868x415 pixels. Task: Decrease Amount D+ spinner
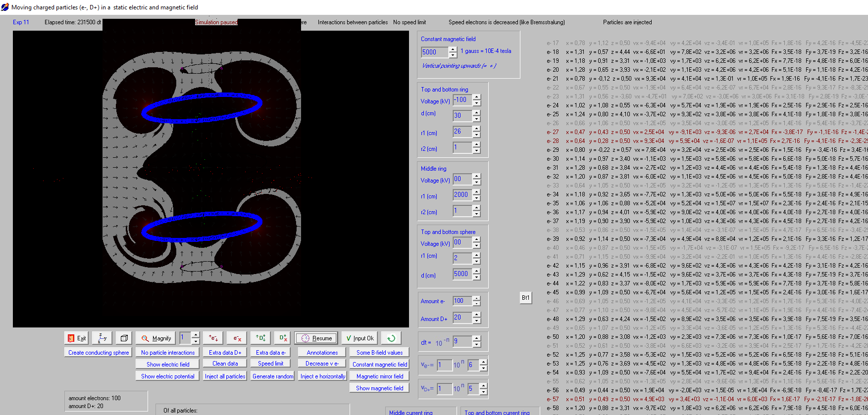[476, 321]
